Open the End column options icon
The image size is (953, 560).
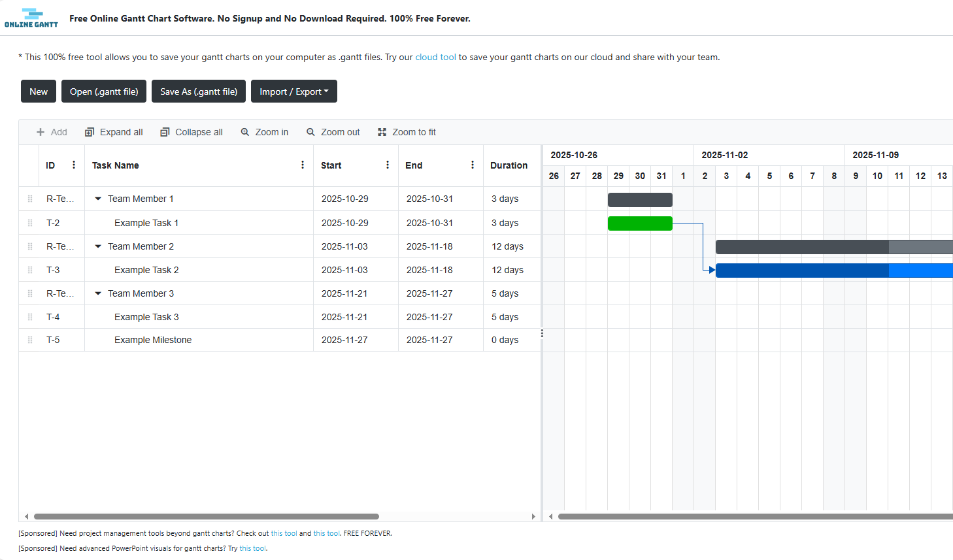pyautogui.click(x=472, y=165)
